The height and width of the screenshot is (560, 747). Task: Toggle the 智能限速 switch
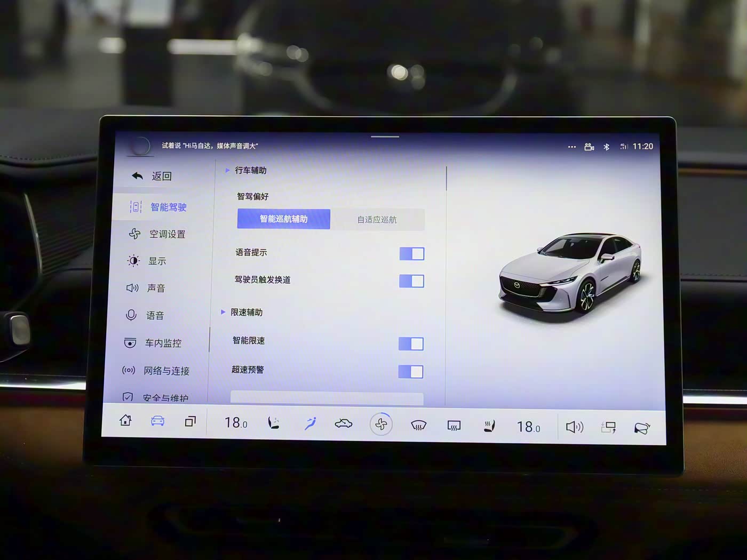tap(411, 344)
